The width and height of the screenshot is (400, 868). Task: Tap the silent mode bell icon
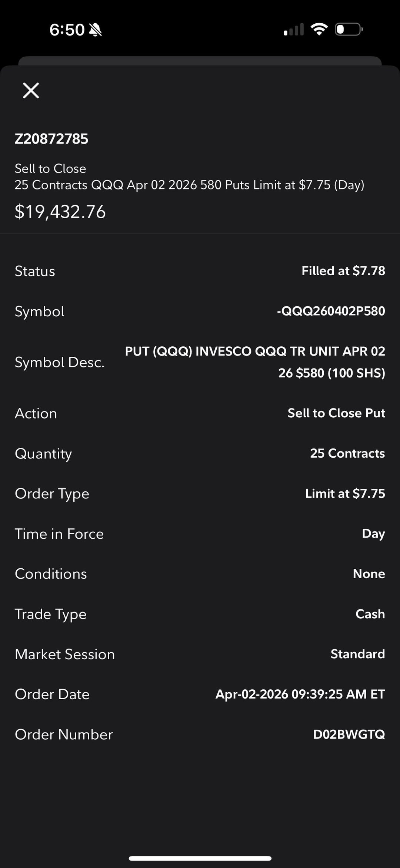tap(96, 30)
